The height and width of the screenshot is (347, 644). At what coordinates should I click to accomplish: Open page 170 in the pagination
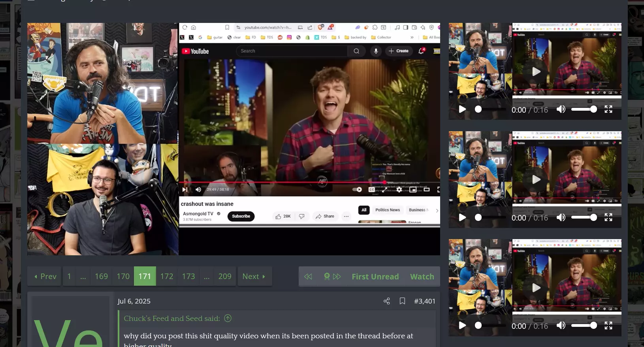123,276
